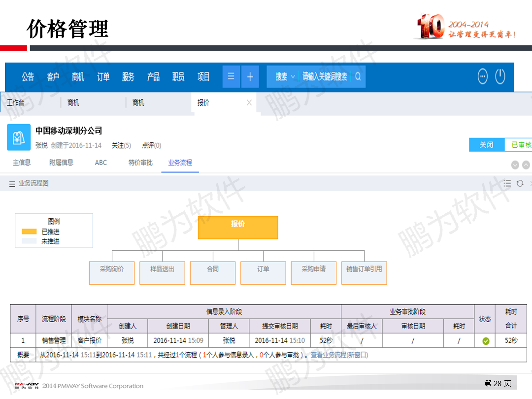Viewport: 532px width, 399px height.
Task: Open the 服务 menu
Action: pos(128,77)
